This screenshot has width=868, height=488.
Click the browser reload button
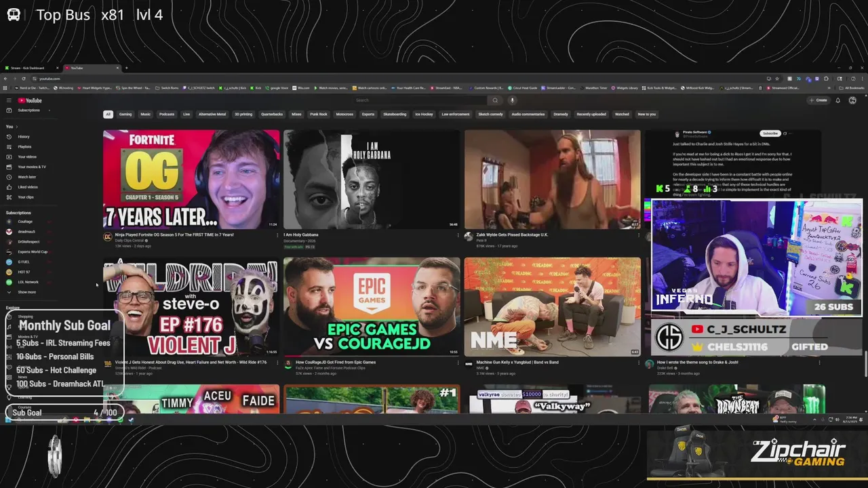pyautogui.click(x=24, y=79)
